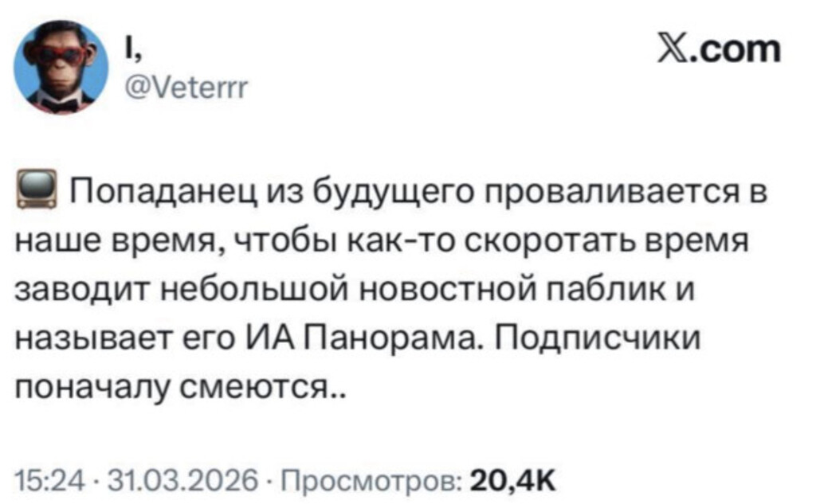
Task: Click the word "смеются" ending the tweet
Action: (273, 390)
